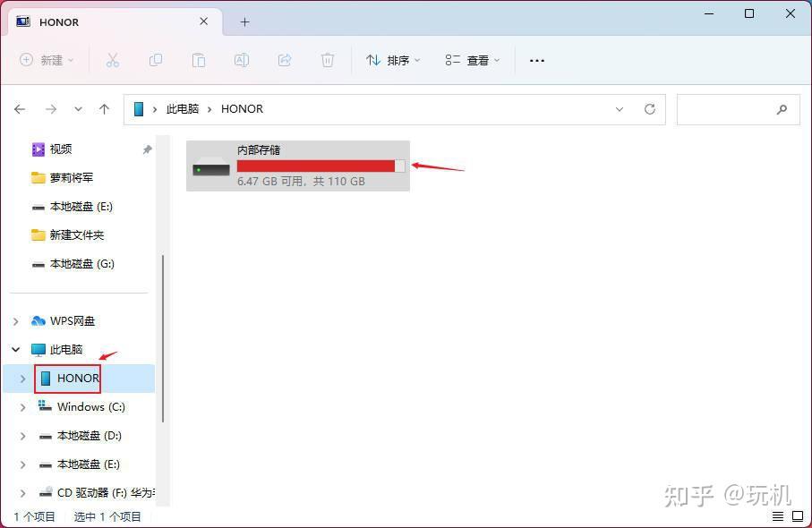Open the three-dot more options menu

537,61
